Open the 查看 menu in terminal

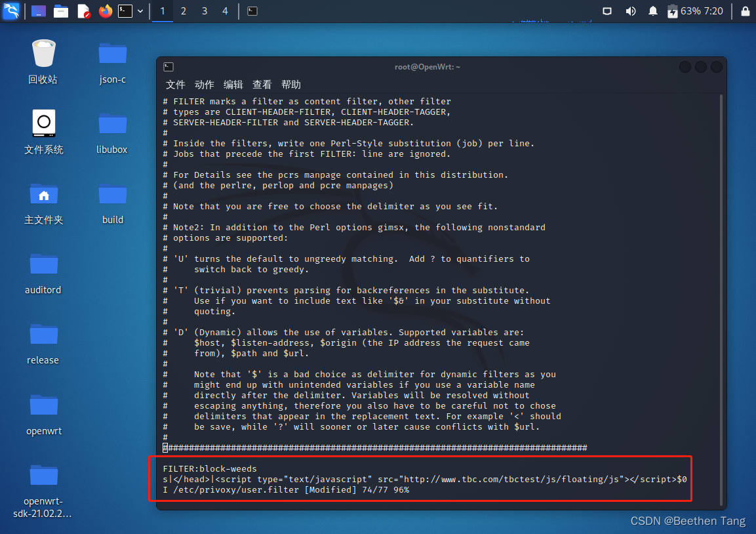click(x=262, y=85)
